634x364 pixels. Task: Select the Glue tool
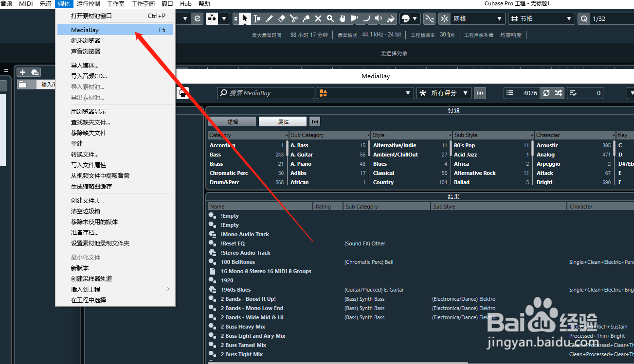(x=306, y=19)
